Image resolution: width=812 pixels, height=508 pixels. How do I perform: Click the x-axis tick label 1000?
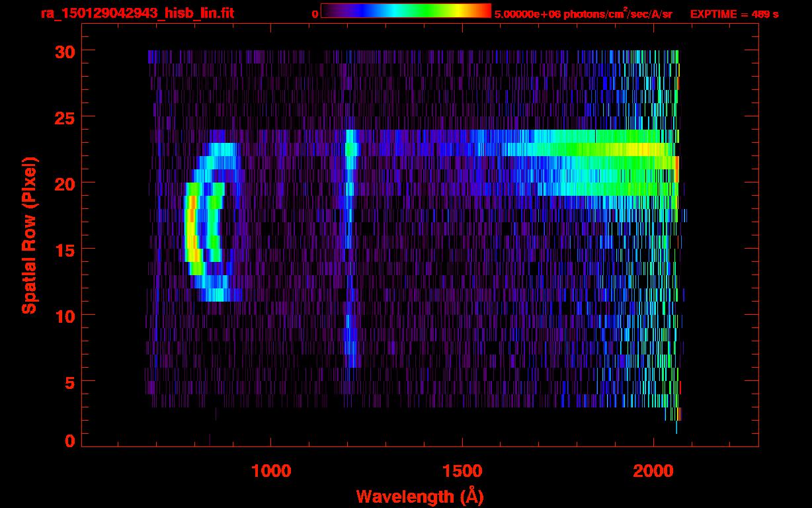point(271,471)
